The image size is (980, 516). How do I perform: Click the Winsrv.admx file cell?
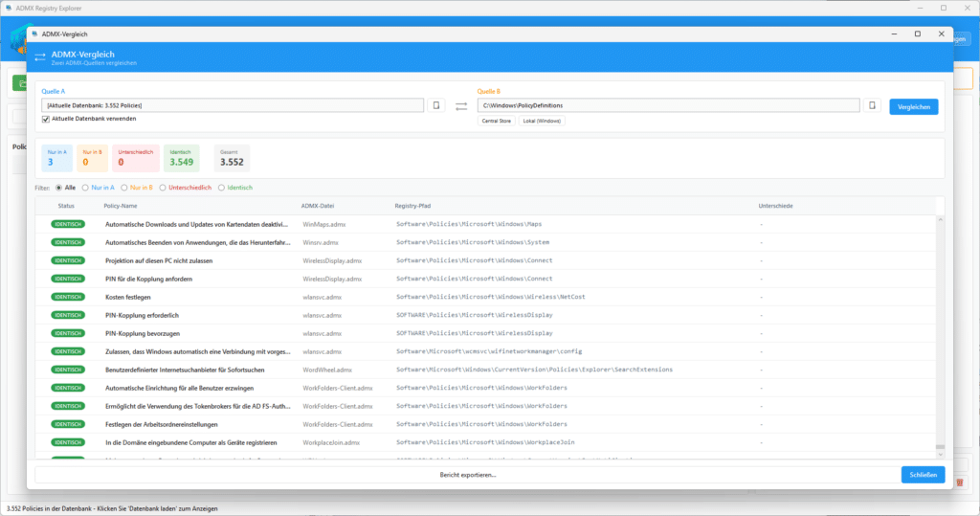point(321,242)
